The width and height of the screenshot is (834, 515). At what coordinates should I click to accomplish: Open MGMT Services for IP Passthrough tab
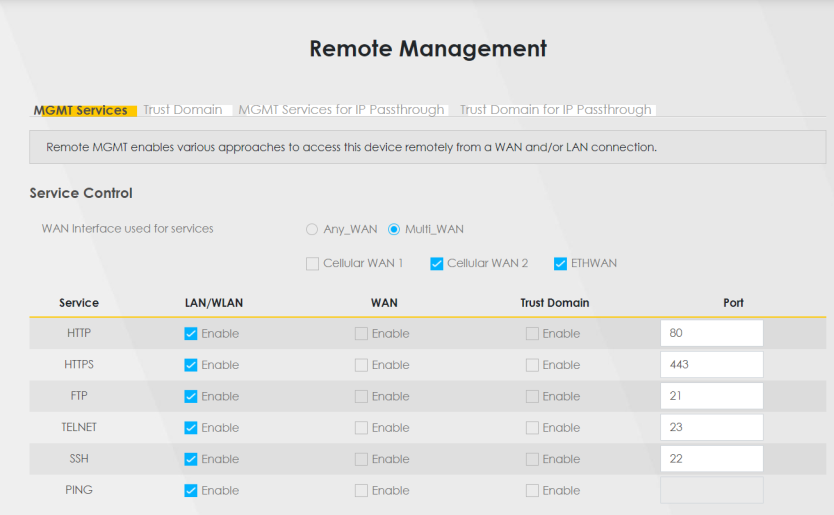tap(340, 110)
